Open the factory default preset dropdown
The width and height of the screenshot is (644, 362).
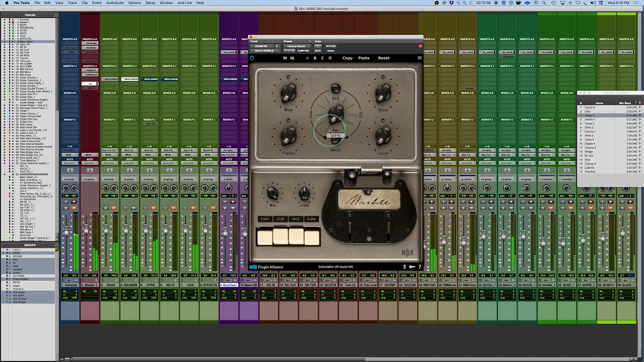click(x=296, y=46)
